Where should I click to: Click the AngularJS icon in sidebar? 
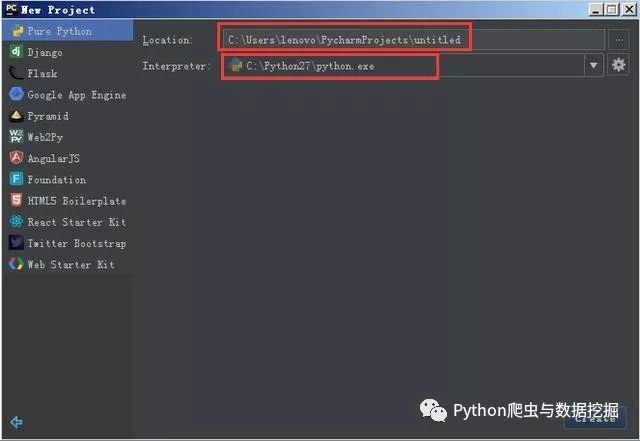(16, 158)
